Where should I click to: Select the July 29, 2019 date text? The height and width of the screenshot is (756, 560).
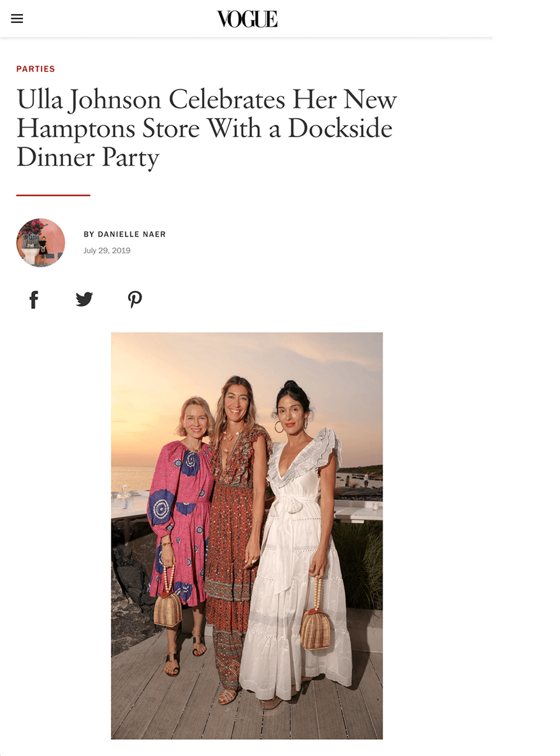(107, 251)
